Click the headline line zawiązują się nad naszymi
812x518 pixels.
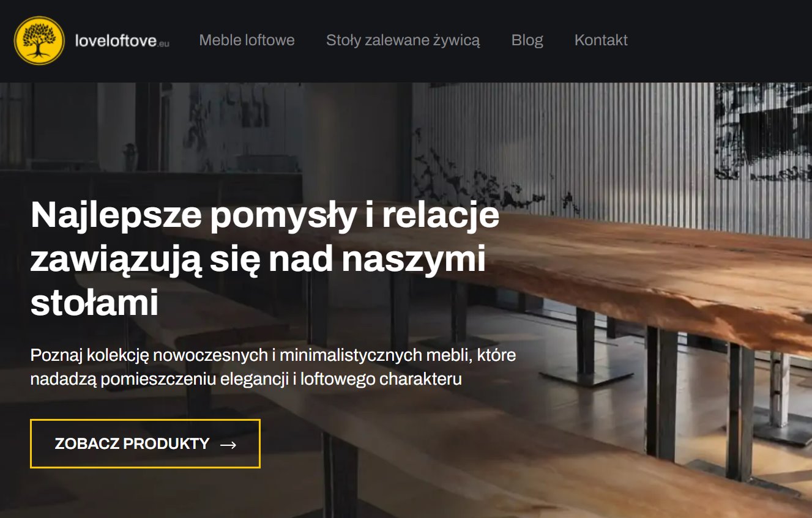pyautogui.click(x=258, y=259)
